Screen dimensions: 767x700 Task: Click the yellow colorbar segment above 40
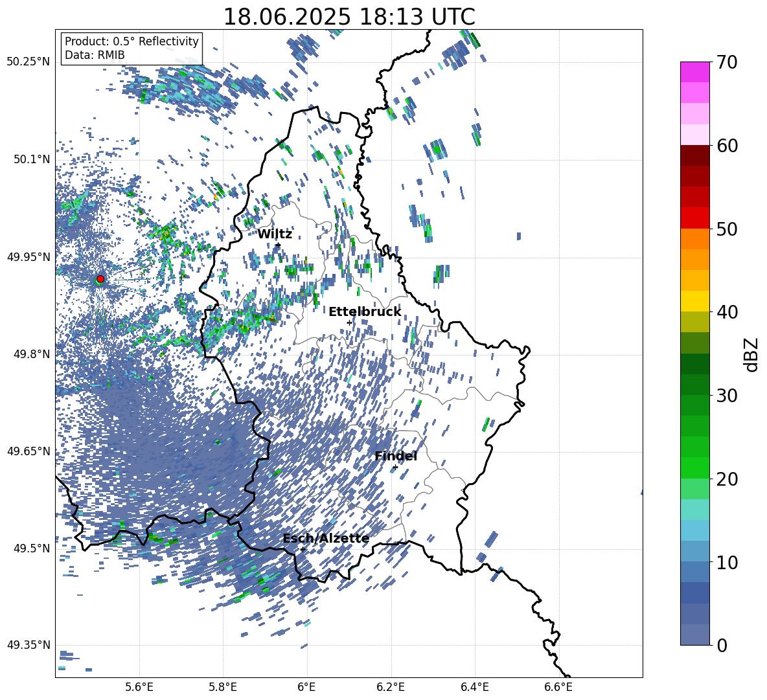(x=694, y=302)
